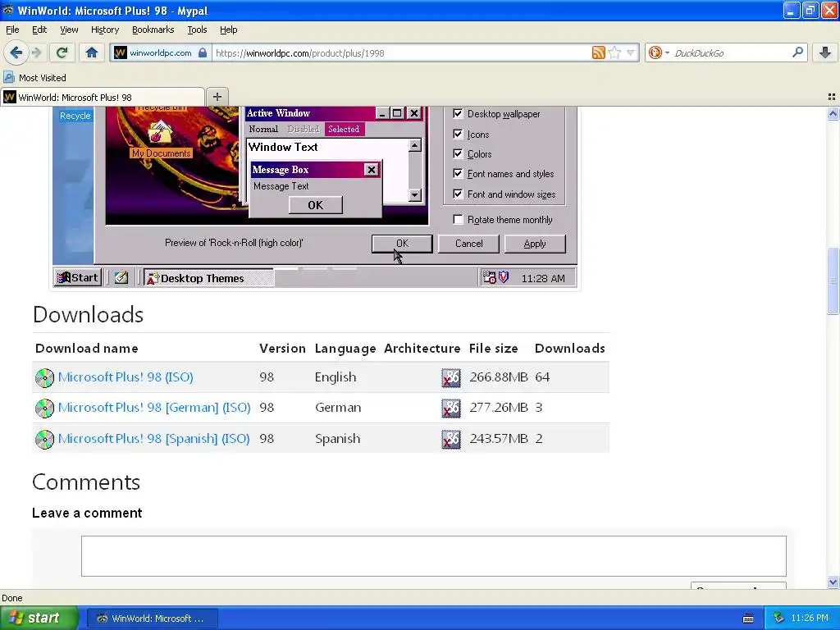
Task: Open the browser home page
Action: 92,52
